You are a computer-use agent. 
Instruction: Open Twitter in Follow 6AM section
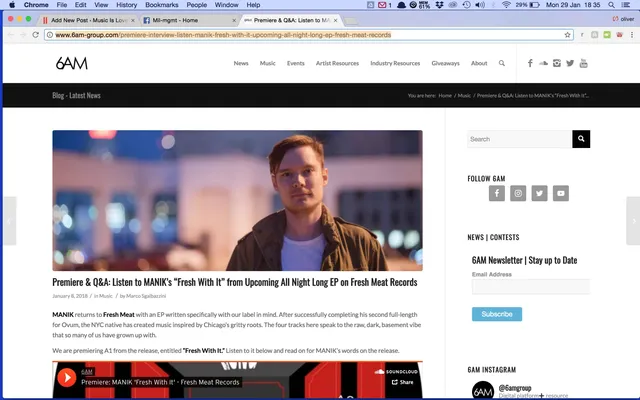coord(539,193)
